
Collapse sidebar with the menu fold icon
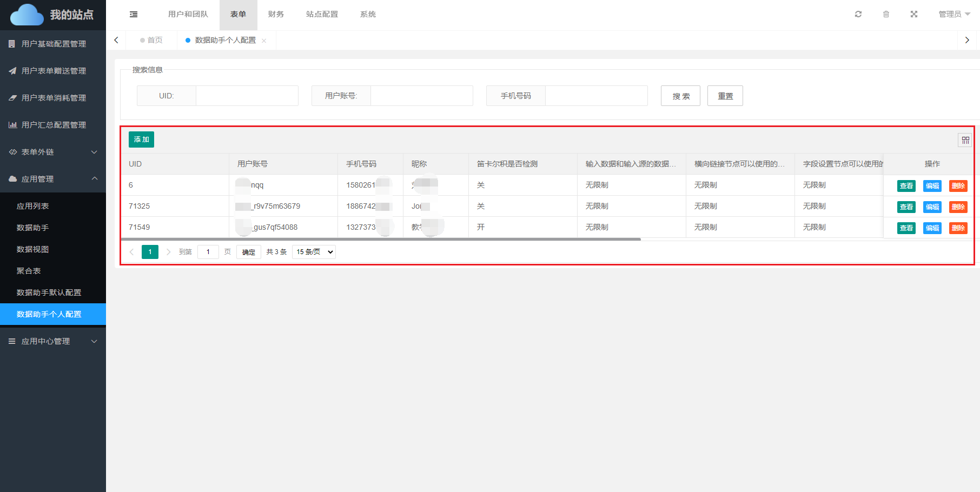click(134, 15)
